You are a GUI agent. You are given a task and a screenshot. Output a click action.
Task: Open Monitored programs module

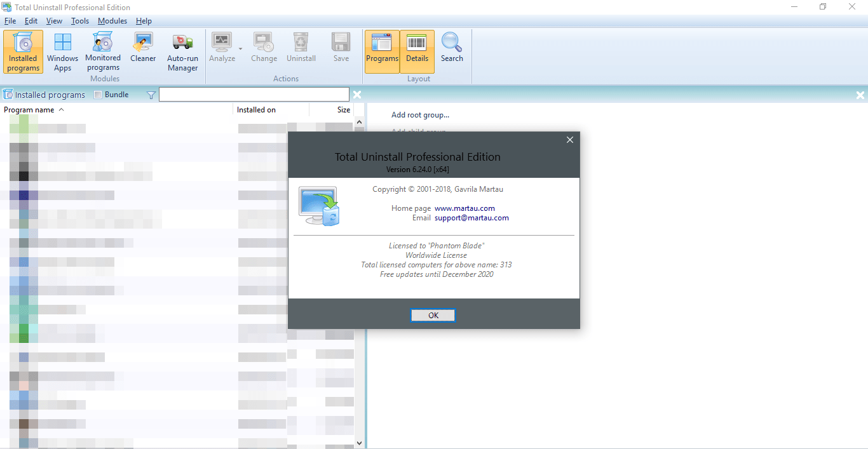[103, 51]
